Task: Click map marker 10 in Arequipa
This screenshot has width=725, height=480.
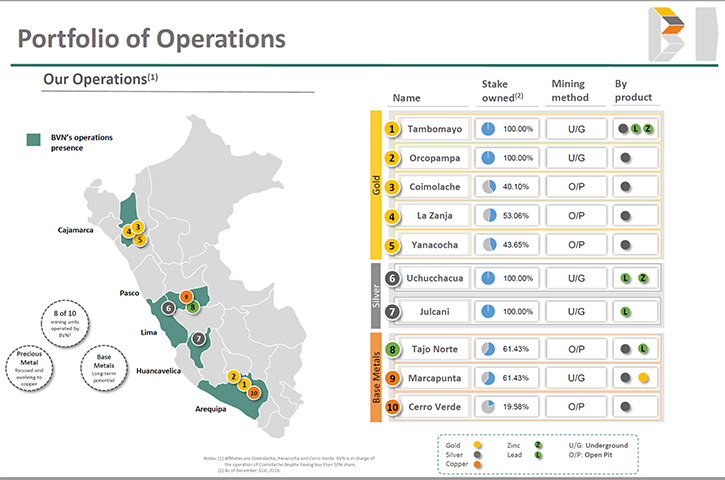Action: (254, 393)
